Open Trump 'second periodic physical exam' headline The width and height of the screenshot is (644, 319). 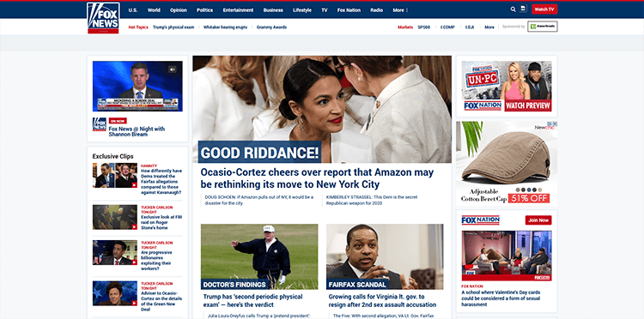(x=252, y=300)
